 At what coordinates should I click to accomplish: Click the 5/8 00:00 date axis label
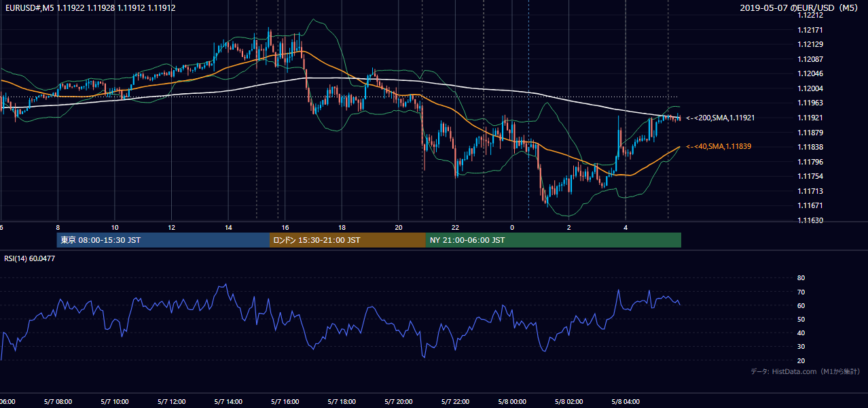point(513,402)
